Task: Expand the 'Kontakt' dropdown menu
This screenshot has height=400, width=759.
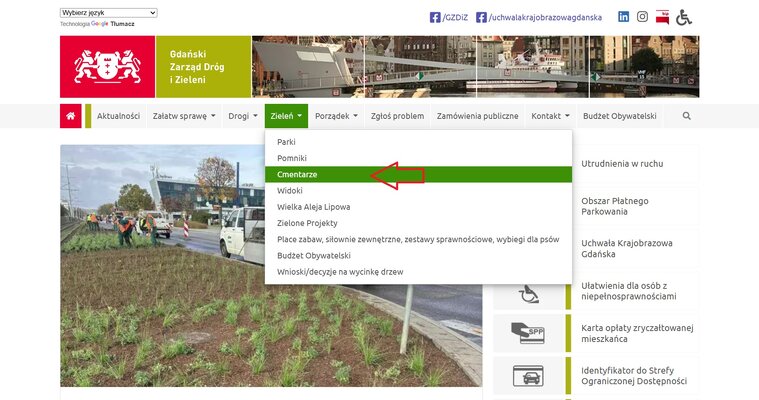Action: point(550,116)
